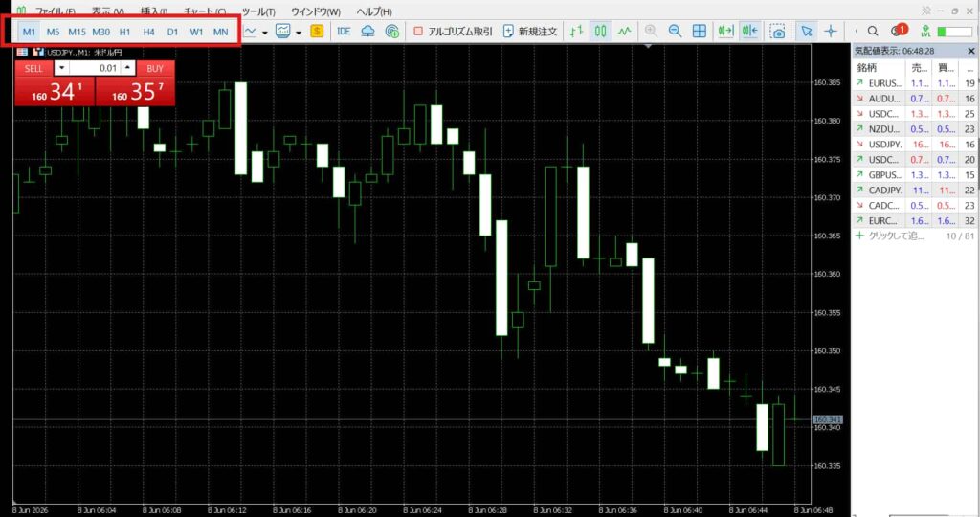Click クリックして追... add symbol field
This screenshot has height=517, width=980.
coord(896,236)
